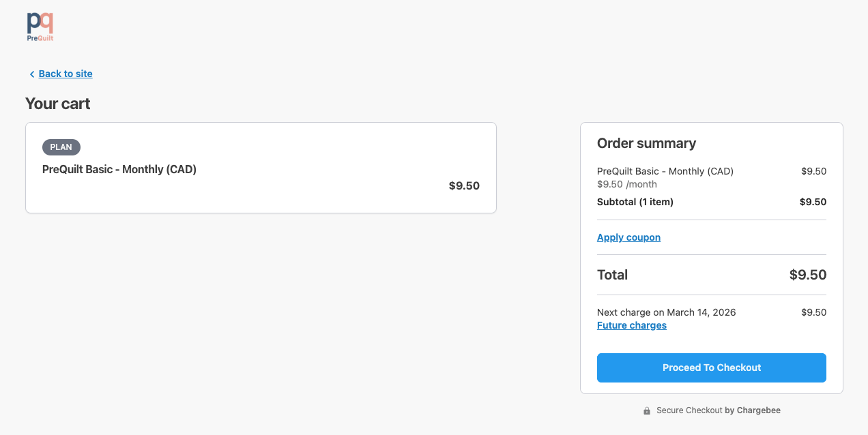Viewport: 868px width, 435px height.
Task: Click the Total amount $9.50
Action: point(807,275)
